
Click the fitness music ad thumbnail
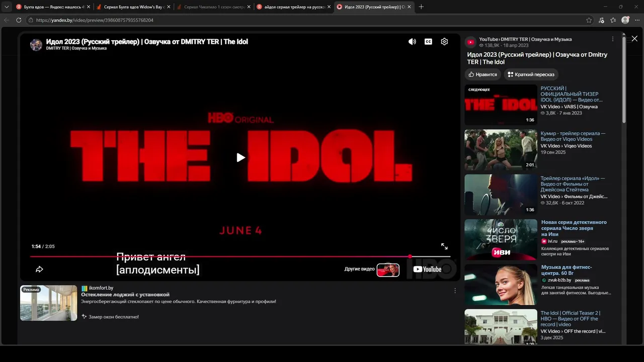tap(501, 285)
